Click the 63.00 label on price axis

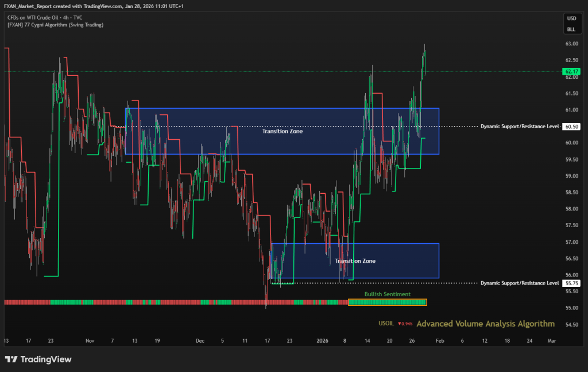pyautogui.click(x=571, y=44)
